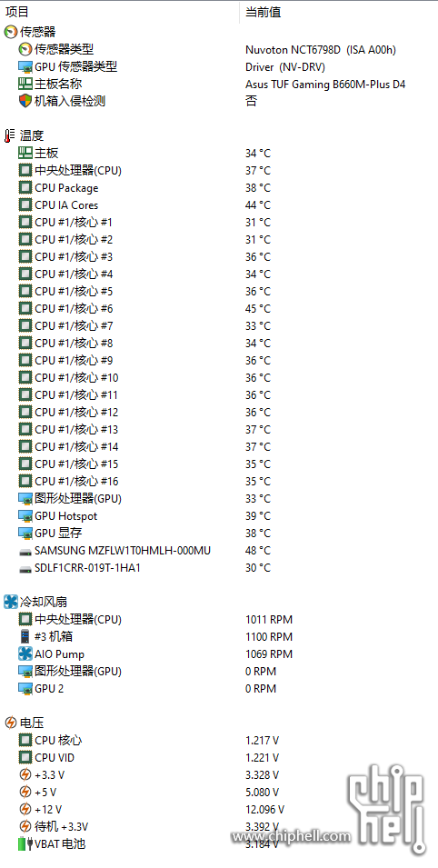Image resolution: width=438 pixels, height=868 pixels.
Task: Click the 传感器类型 row icon
Action: (x=25, y=49)
